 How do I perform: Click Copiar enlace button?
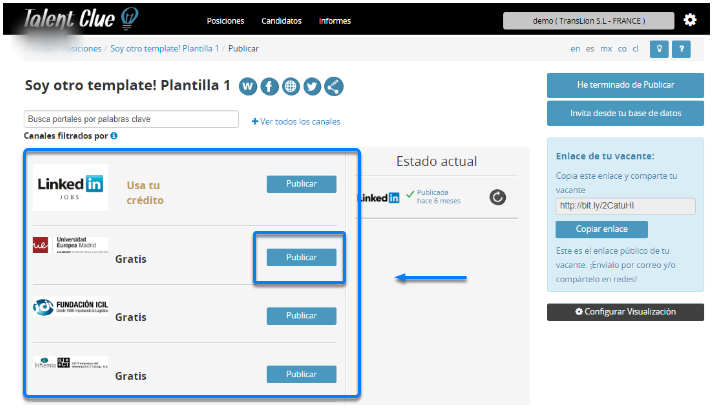coord(602,229)
